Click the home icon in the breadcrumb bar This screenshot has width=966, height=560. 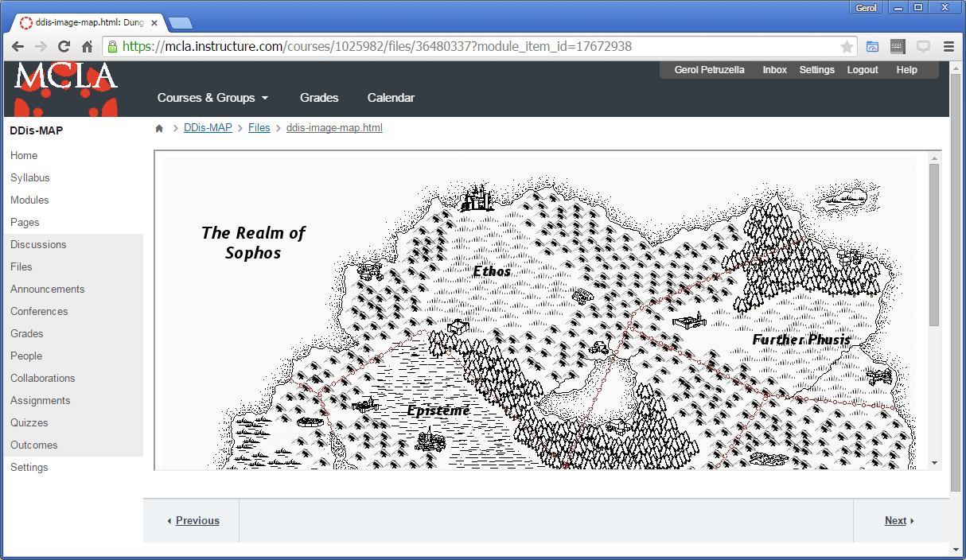[x=158, y=127]
